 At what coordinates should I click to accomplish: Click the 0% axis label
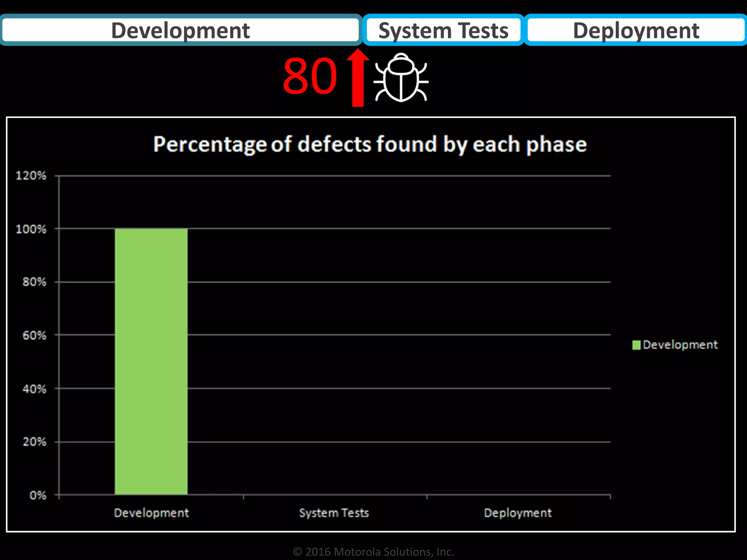[38, 495]
